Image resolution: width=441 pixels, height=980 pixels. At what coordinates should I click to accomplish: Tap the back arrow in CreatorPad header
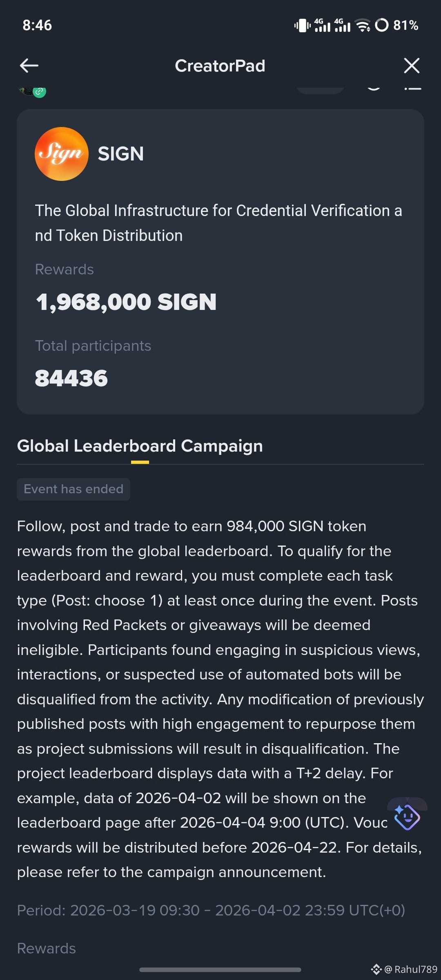point(29,65)
